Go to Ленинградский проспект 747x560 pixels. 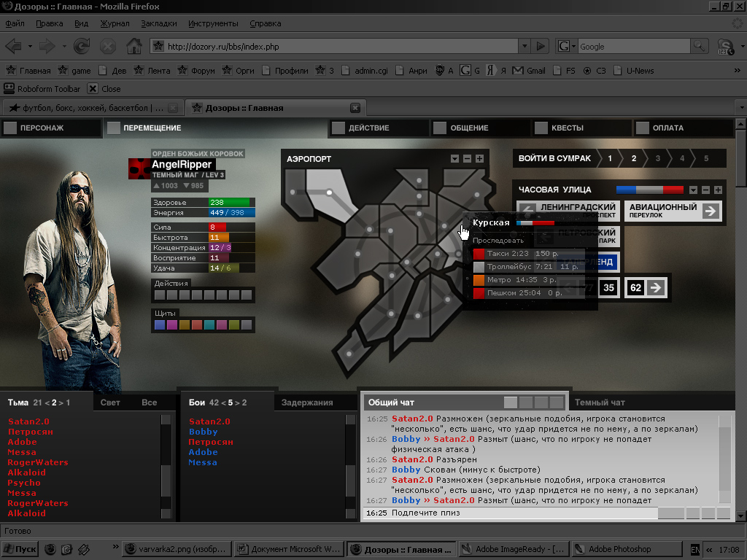point(568,211)
